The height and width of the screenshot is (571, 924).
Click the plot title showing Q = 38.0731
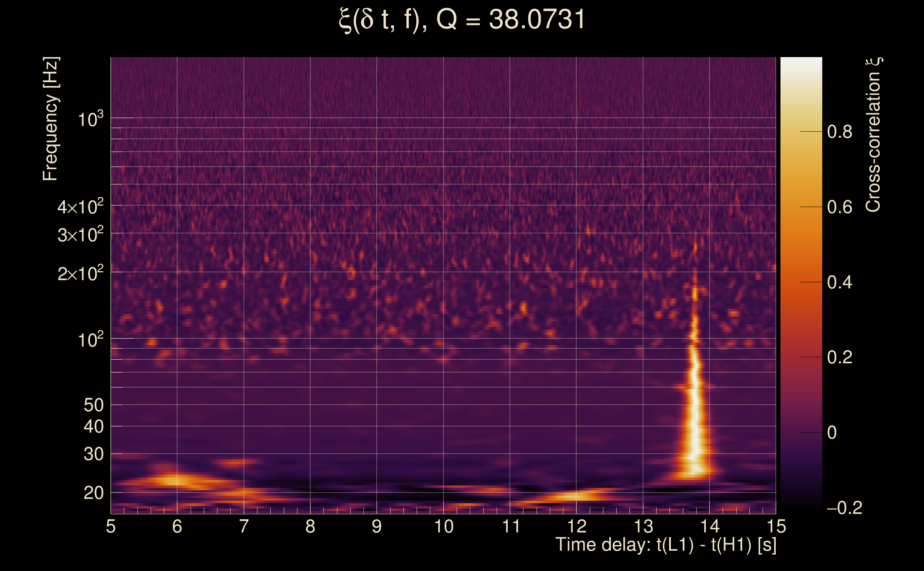point(462,20)
